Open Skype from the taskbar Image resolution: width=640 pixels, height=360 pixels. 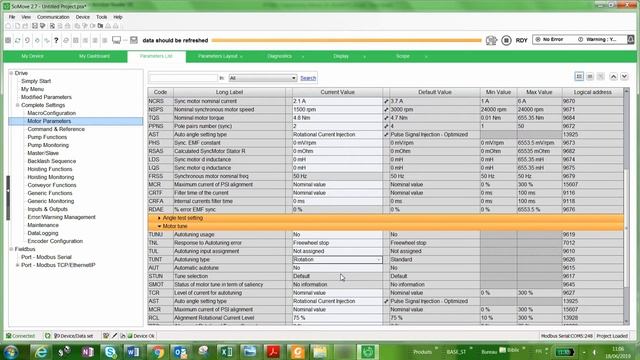(110, 351)
